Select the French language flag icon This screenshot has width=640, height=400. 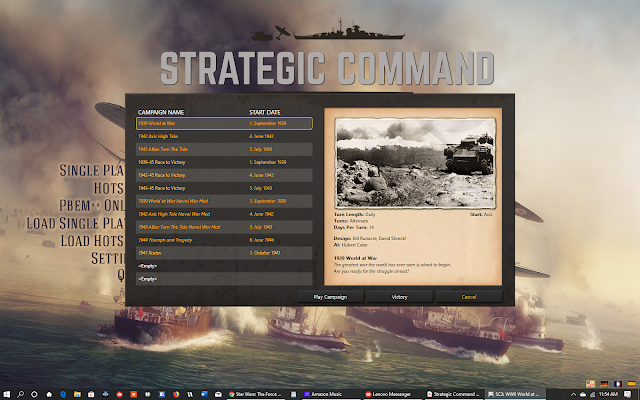click(x=618, y=384)
